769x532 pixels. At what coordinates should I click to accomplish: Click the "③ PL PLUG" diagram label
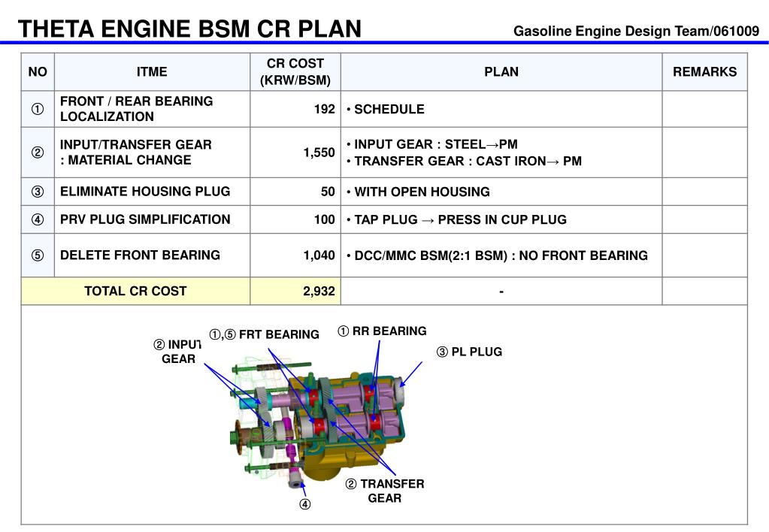(x=469, y=352)
